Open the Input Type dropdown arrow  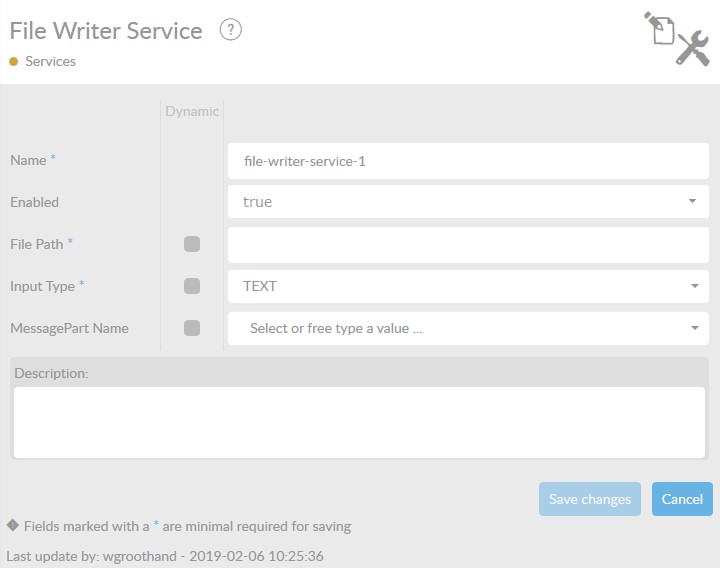click(692, 286)
